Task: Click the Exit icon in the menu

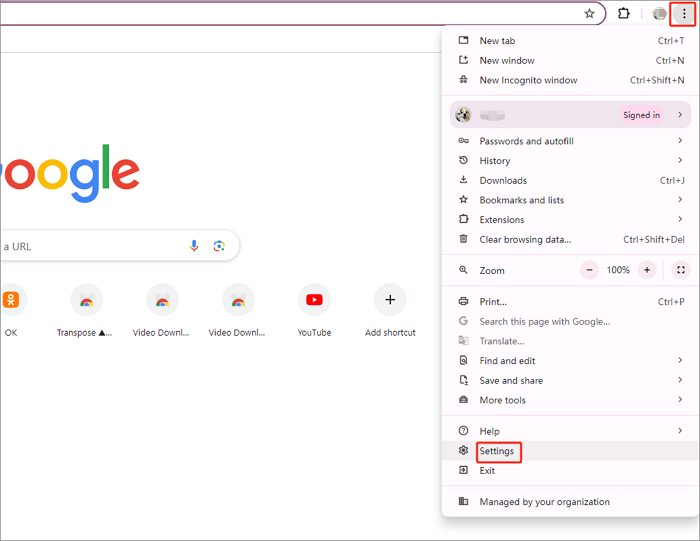Action: coord(463,470)
